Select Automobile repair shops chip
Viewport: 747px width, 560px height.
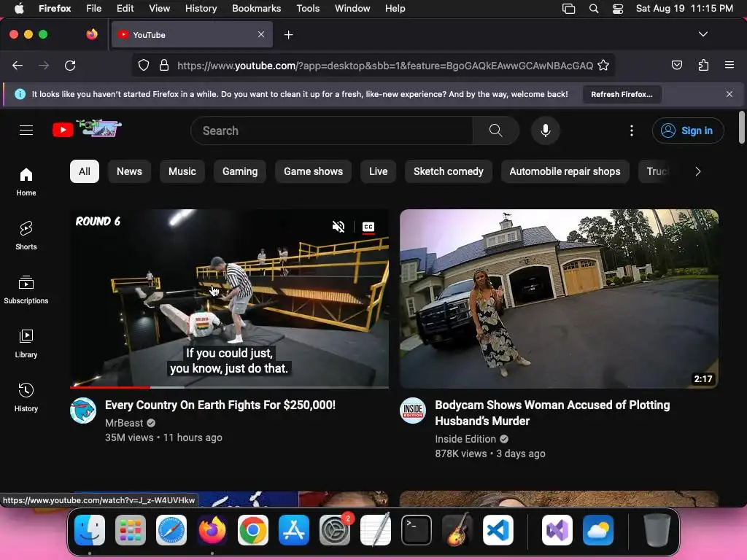tap(565, 171)
